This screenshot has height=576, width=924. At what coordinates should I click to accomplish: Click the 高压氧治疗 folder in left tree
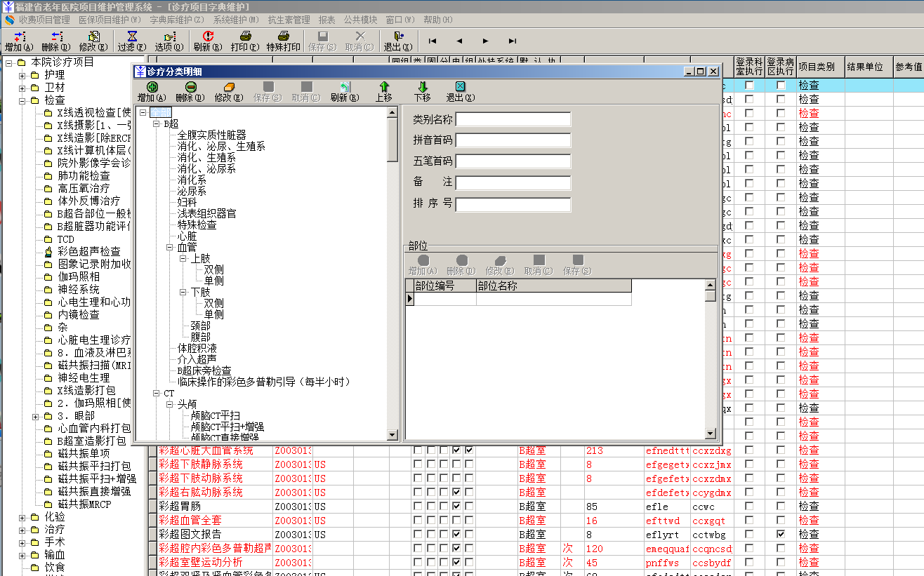pyautogui.click(x=83, y=188)
